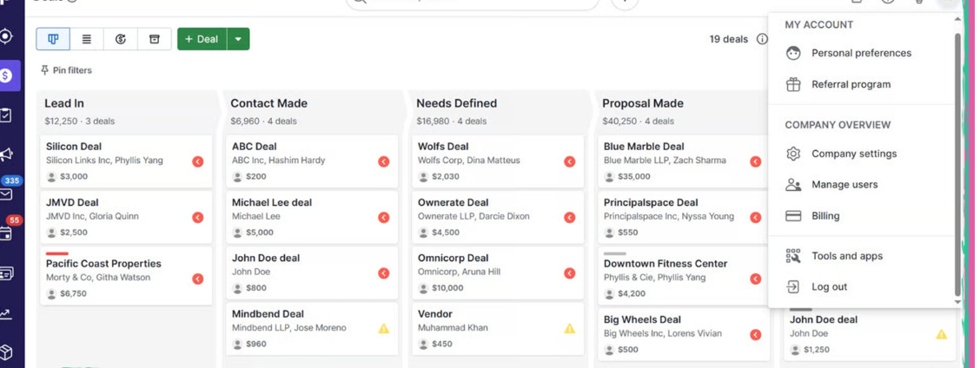
Task: Click red overdue icon on Michael Lee deal
Action: point(384,218)
